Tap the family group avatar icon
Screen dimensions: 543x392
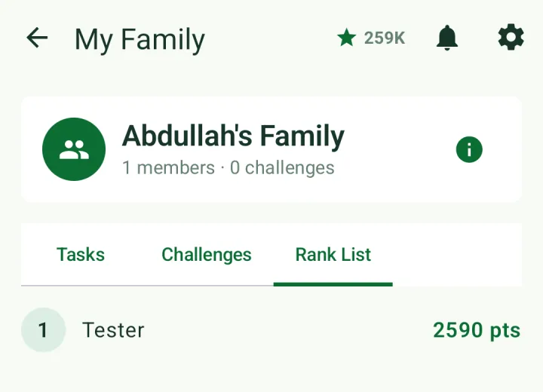click(x=74, y=149)
